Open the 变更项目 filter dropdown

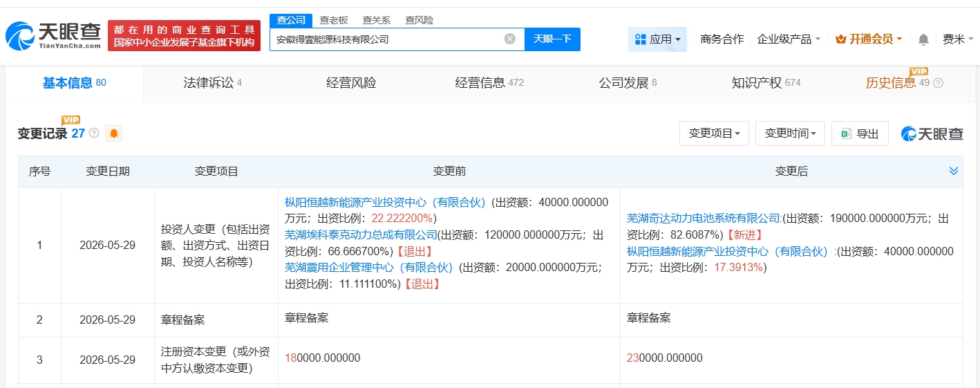[715, 133]
